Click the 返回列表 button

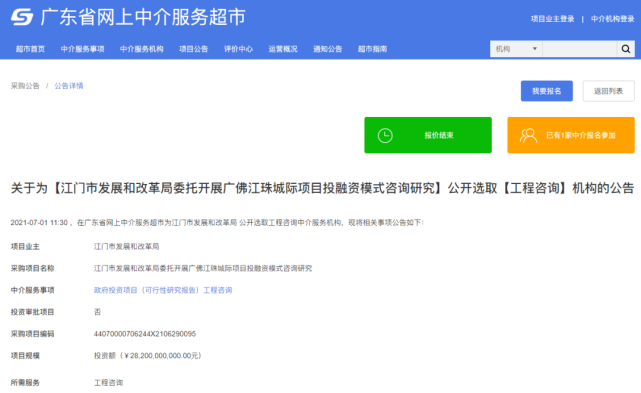click(x=608, y=91)
